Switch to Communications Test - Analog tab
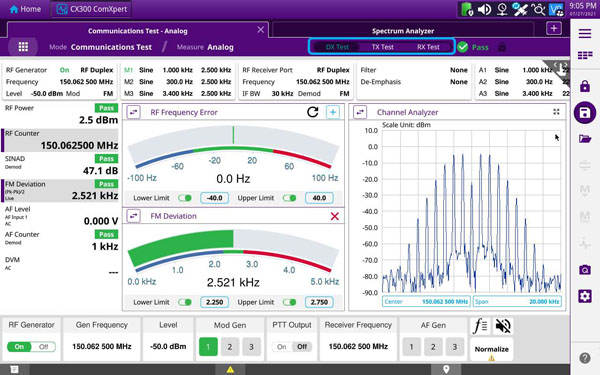The width and height of the screenshot is (600, 375). pyautogui.click(x=137, y=31)
